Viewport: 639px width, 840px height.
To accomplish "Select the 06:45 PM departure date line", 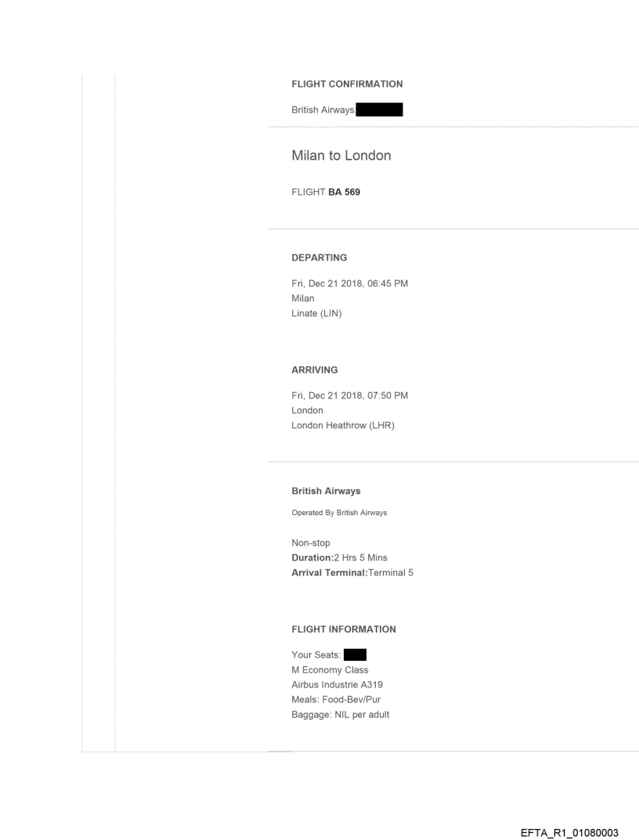I will coord(349,283).
